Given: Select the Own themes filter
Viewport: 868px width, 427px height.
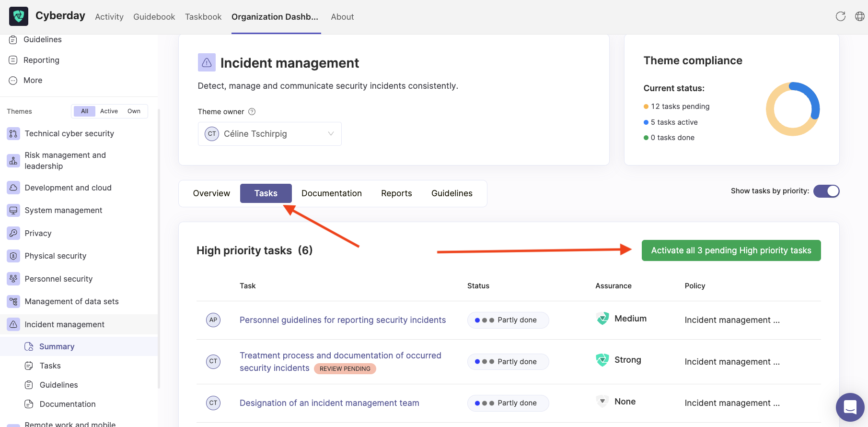Looking at the screenshot, I should 134,111.
